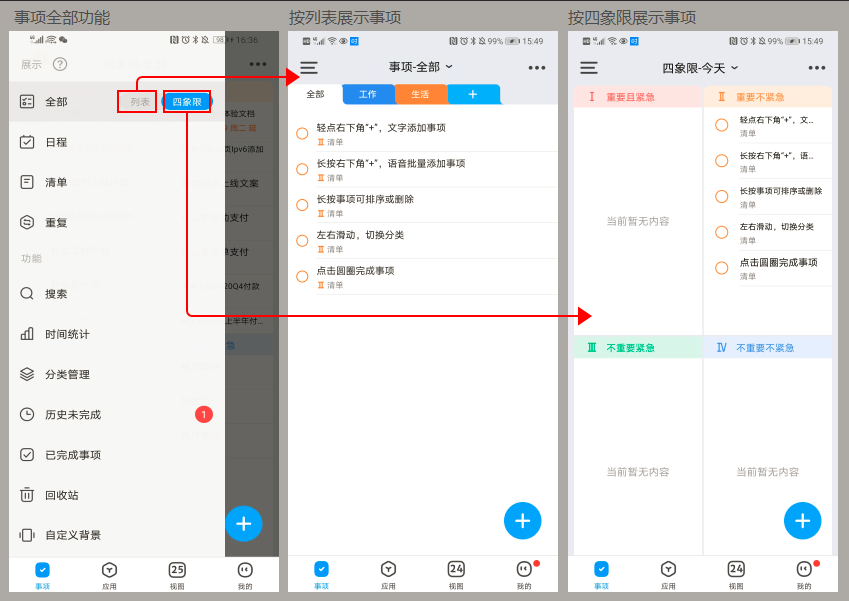This screenshot has width=849, height=601.
Task: Open the navigation drawer via hamburger icon
Action: point(308,68)
